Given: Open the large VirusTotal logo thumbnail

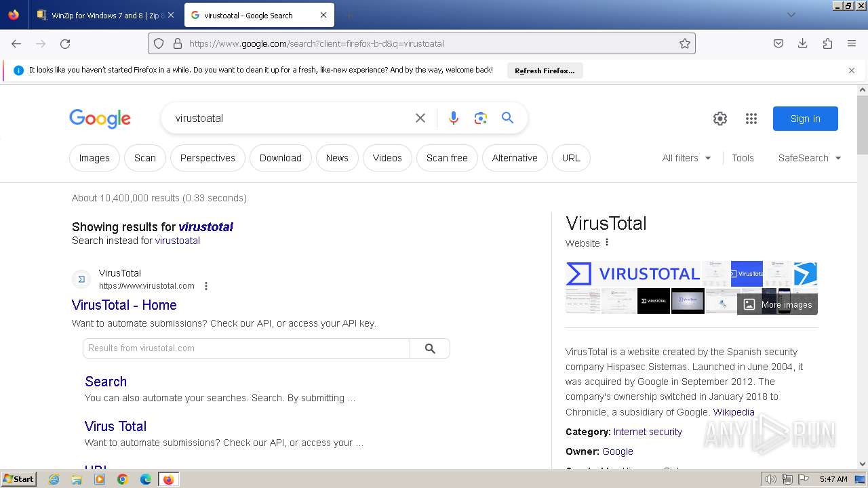Looking at the screenshot, I should [633, 274].
